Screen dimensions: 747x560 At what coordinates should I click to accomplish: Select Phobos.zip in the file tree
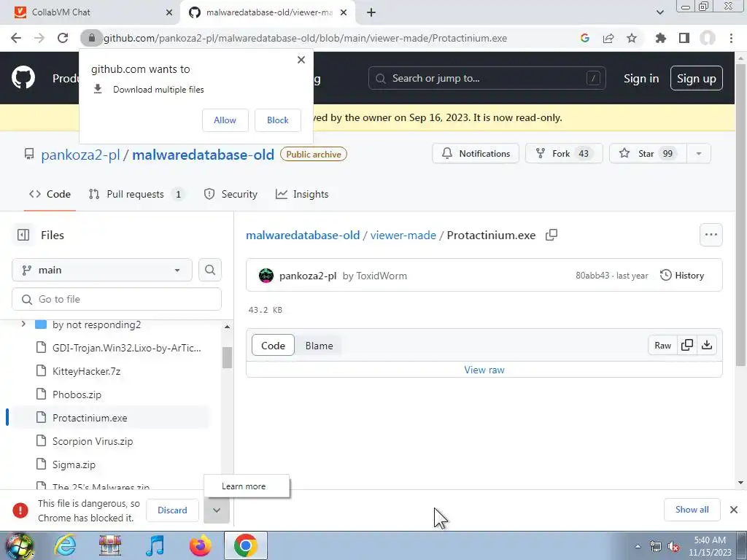77,394
